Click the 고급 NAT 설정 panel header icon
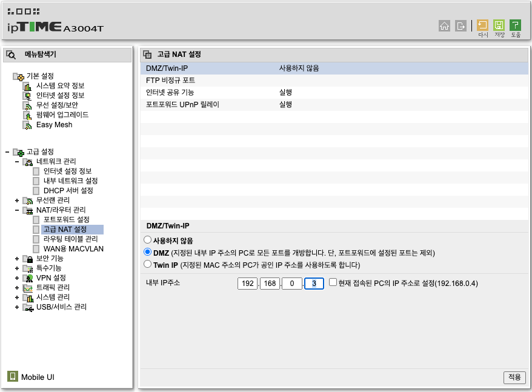532x392 pixels. (147, 55)
